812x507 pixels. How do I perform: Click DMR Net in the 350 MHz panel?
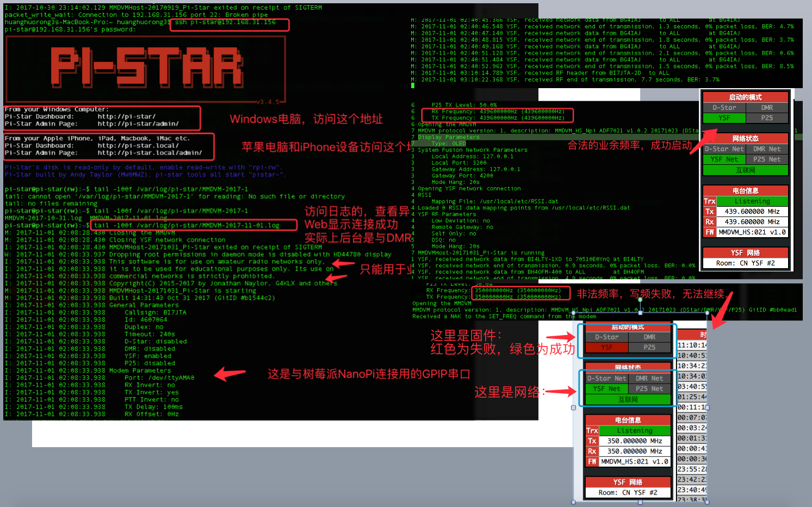(x=649, y=379)
